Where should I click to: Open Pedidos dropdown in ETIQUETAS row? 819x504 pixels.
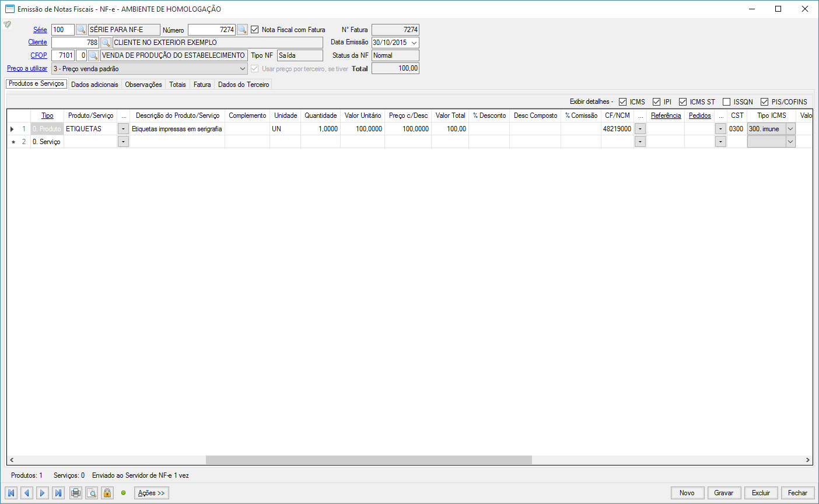(x=720, y=129)
